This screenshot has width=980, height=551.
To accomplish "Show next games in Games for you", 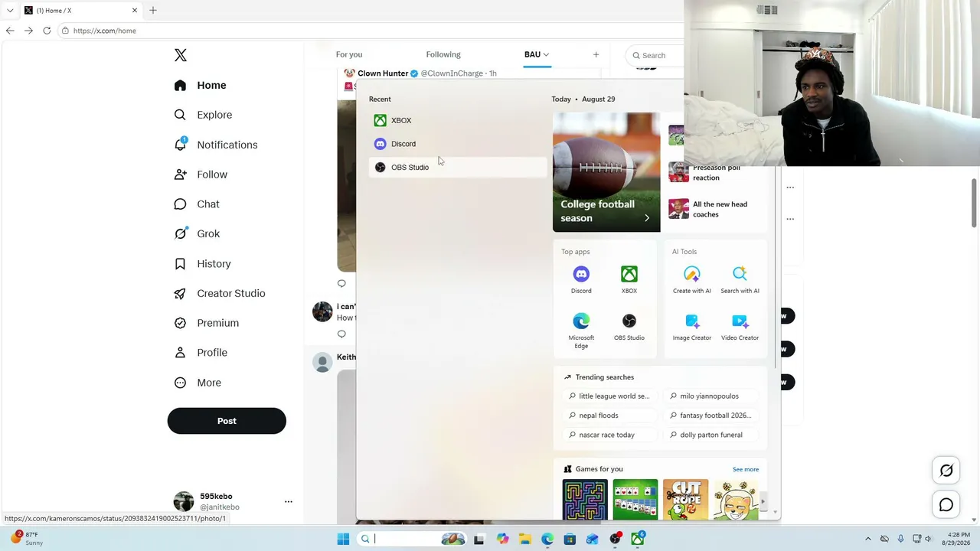I will click(x=763, y=502).
